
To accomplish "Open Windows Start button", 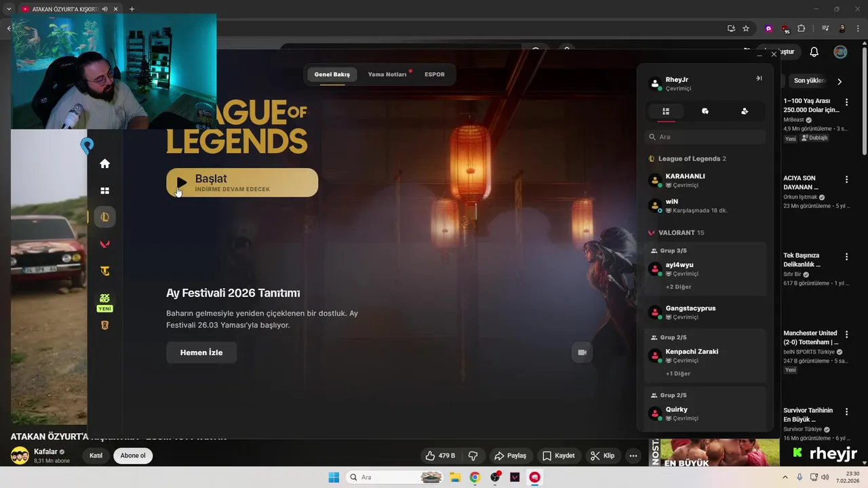I will tap(334, 477).
